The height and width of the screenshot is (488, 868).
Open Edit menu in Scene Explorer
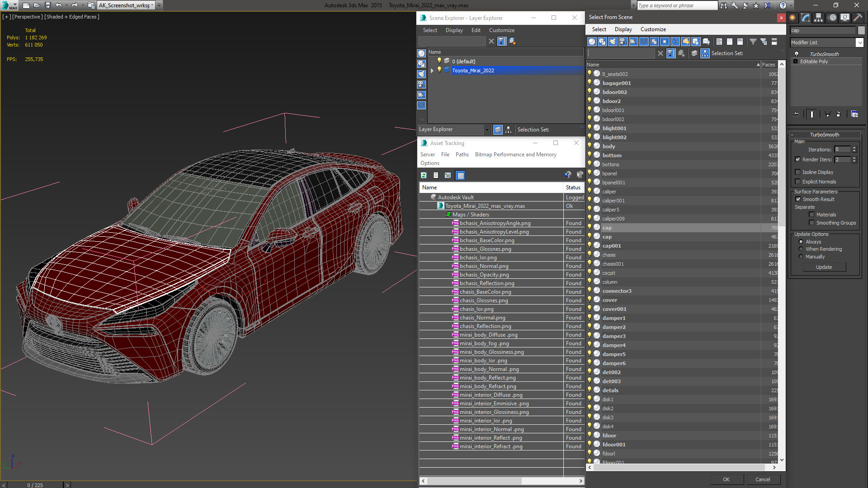point(476,30)
